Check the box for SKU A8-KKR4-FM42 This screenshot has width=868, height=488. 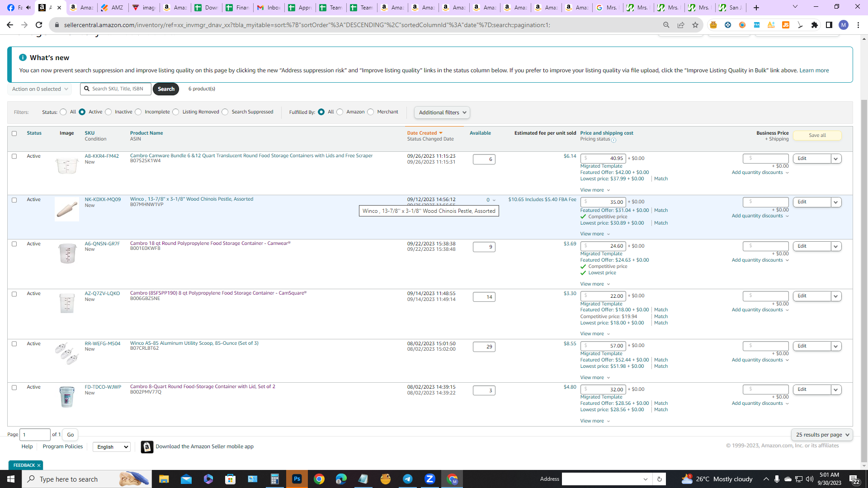pos(14,156)
